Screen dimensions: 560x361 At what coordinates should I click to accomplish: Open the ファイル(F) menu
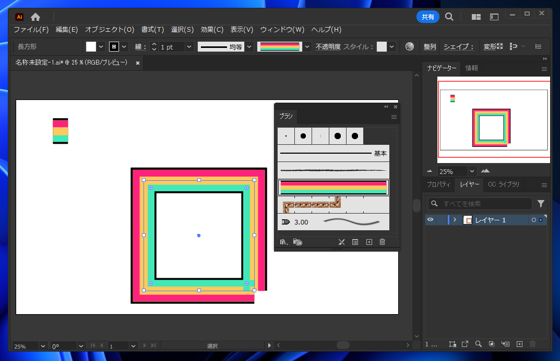[31, 30]
